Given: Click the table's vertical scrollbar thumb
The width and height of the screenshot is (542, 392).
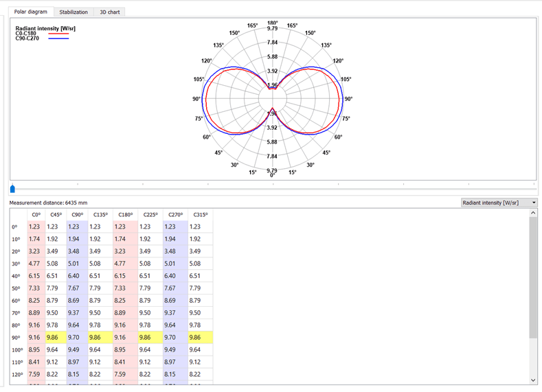Looking at the screenshot, I should pyautogui.click(x=534, y=278).
